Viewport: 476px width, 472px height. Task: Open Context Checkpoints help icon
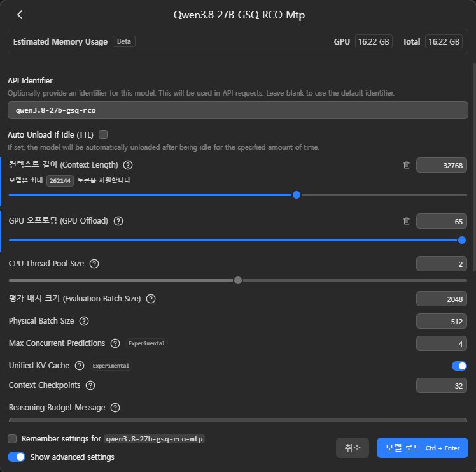pyautogui.click(x=90, y=385)
